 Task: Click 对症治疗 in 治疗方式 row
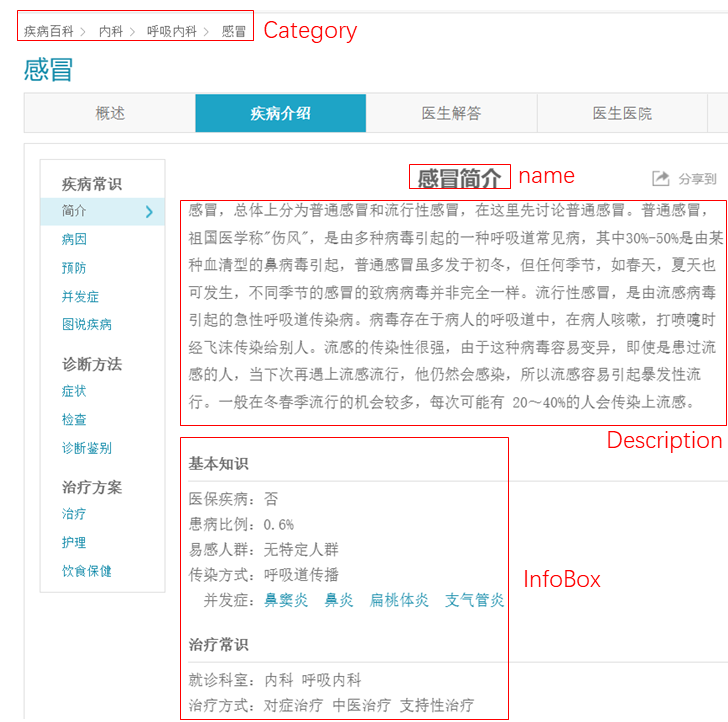click(293, 705)
